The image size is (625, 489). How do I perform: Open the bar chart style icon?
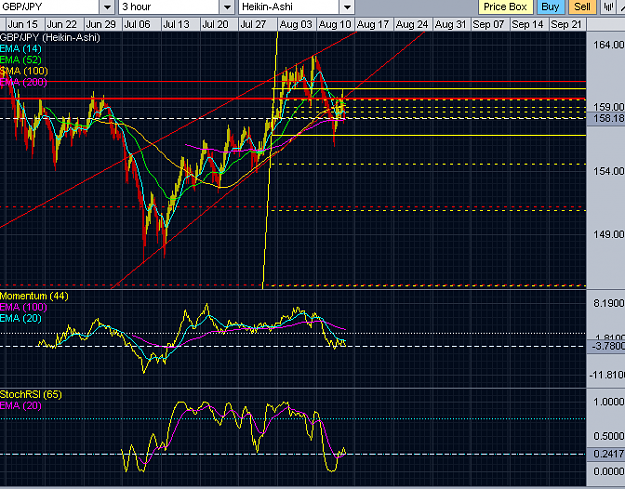(x=608, y=7)
